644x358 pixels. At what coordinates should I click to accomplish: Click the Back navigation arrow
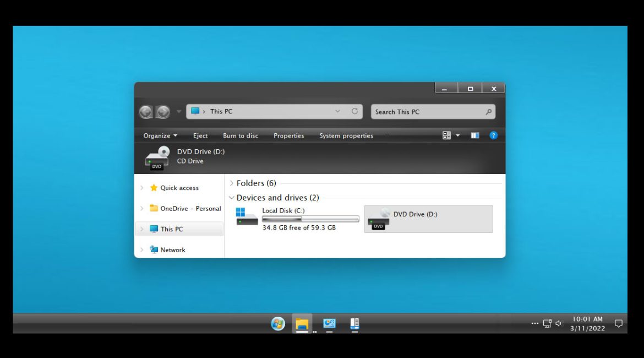click(146, 112)
